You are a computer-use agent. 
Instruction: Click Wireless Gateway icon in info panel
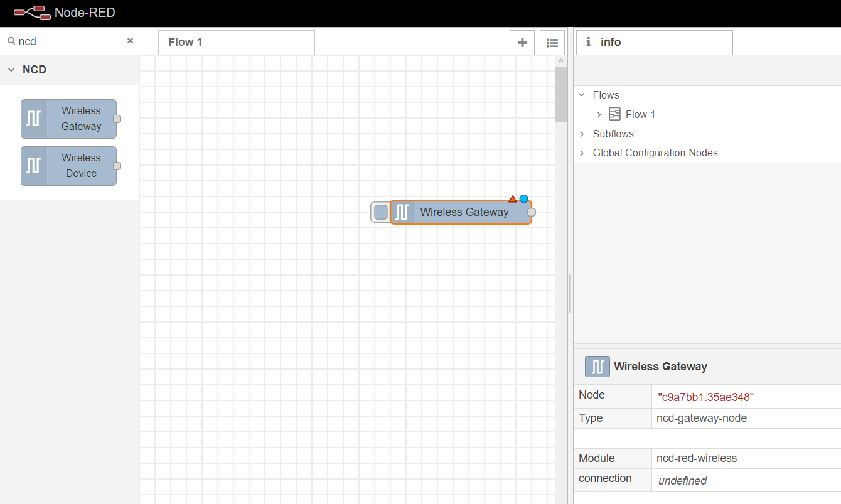click(x=597, y=367)
